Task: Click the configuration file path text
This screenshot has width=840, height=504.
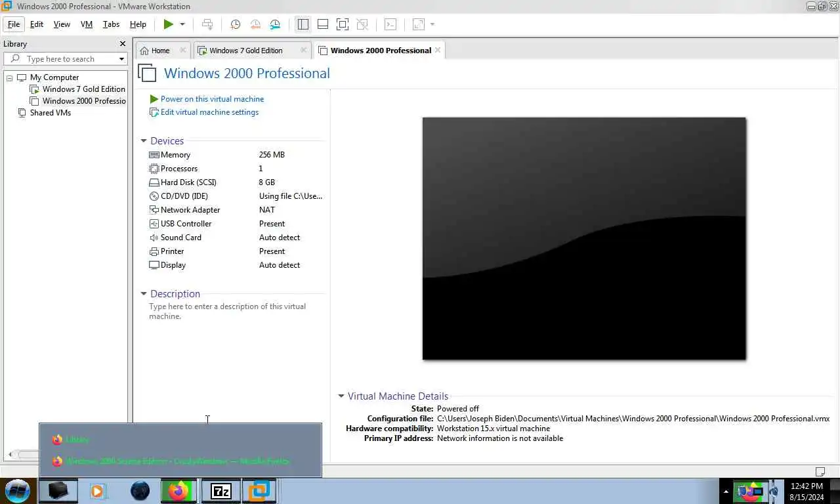Action: [x=633, y=419]
